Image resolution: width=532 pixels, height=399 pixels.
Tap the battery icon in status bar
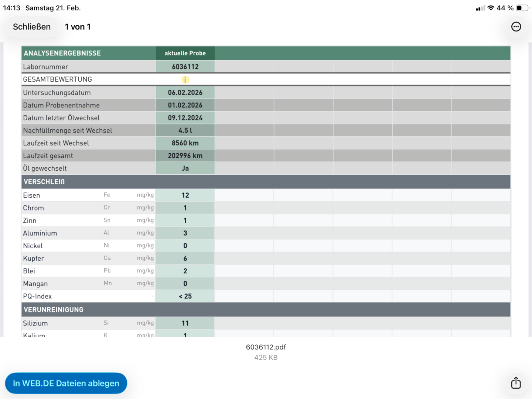pyautogui.click(x=522, y=8)
